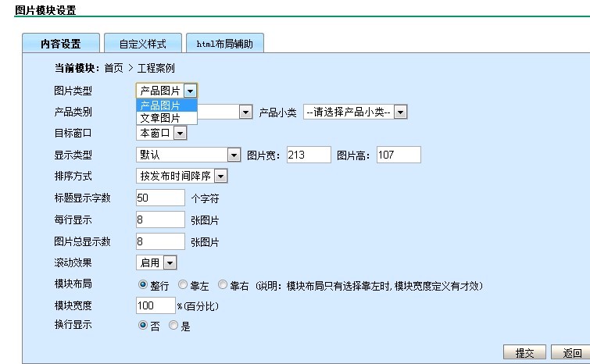
Task: Select 是 for 换行显示
Action: 173,327
